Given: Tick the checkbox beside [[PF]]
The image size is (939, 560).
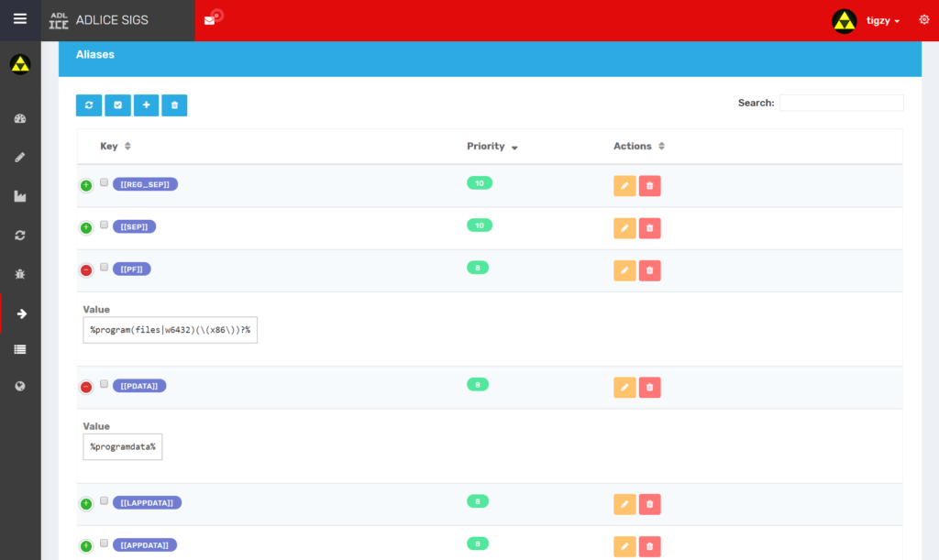Looking at the screenshot, I should click(x=105, y=267).
